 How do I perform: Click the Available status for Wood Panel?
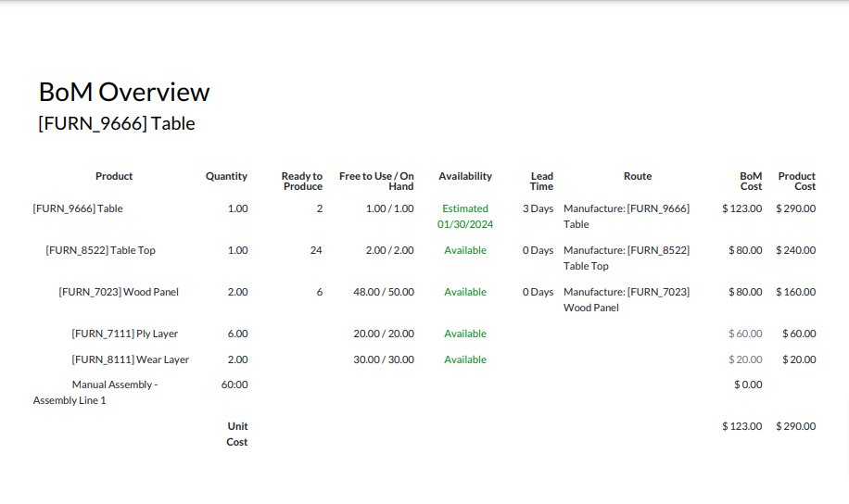465,292
